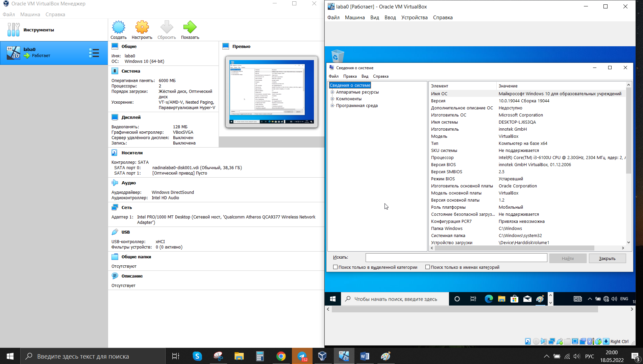Image resolution: width=643 pixels, height=364 pixels.
Task: Expand Аппаратные ресурсы tree node
Action: [x=332, y=92]
